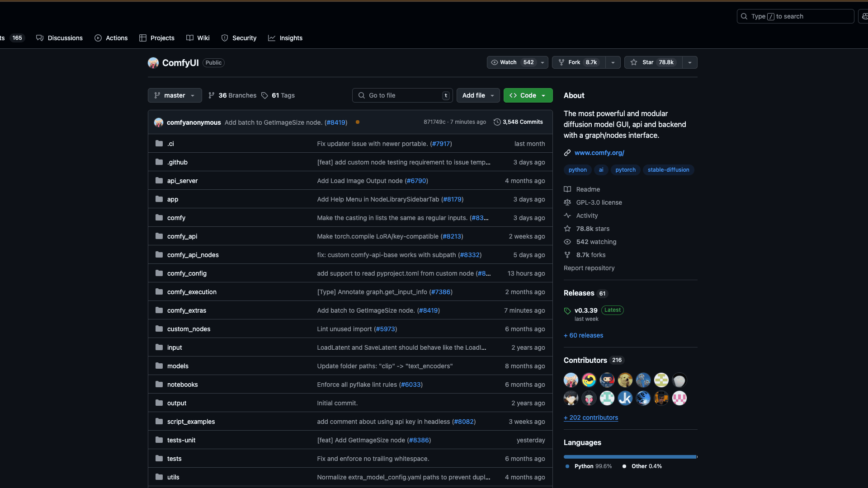Viewport: 868px width, 488px height.
Task: Click the Branches count icon
Action: click(211, 95)
